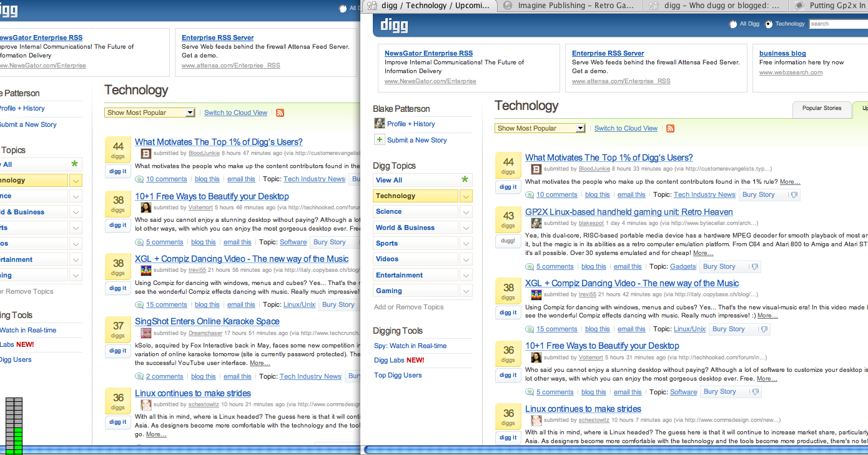Click 'Add or Remove Topics' in right window

click(x=408, y=307)
